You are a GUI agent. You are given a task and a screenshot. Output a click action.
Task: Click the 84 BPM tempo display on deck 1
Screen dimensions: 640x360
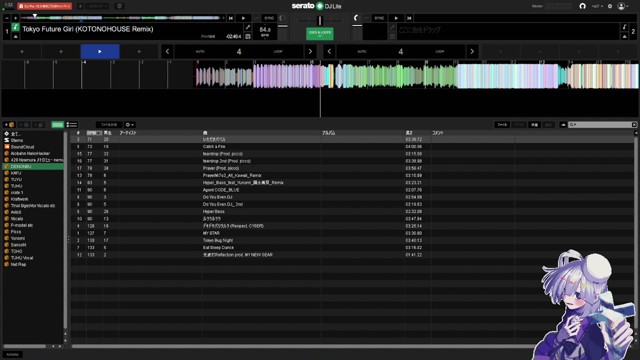click(265, 31)
